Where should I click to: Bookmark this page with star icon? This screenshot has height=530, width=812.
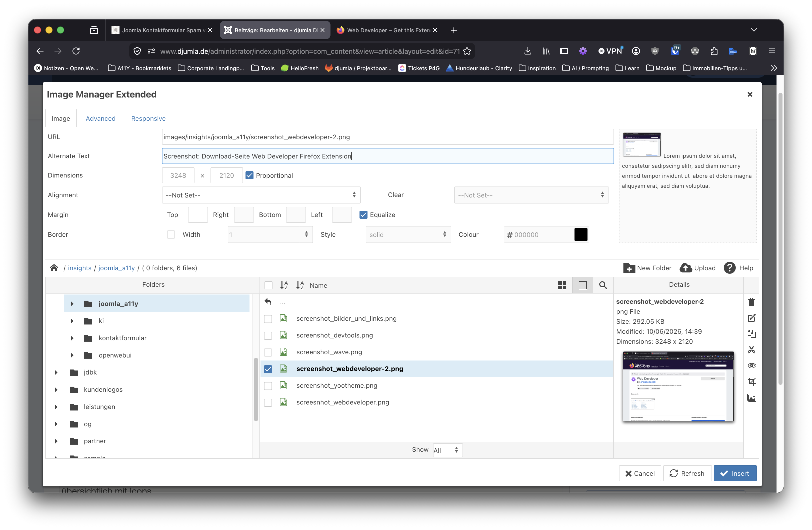(467, 51)
